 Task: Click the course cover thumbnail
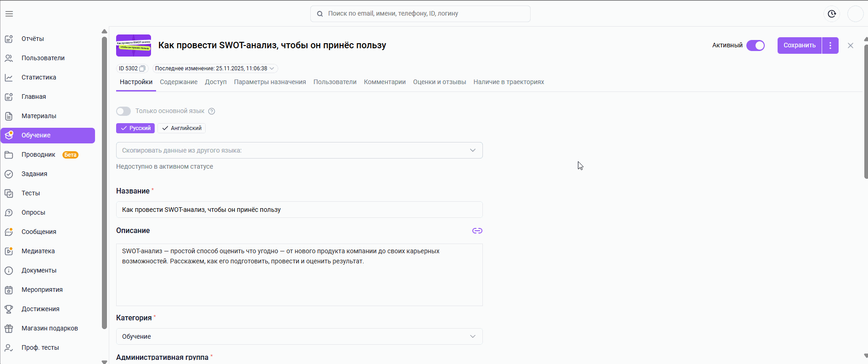click(134, 45)
